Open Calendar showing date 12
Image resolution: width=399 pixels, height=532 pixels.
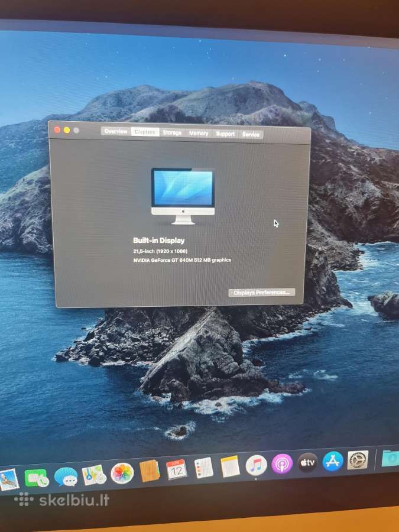(x=176, y=469)
